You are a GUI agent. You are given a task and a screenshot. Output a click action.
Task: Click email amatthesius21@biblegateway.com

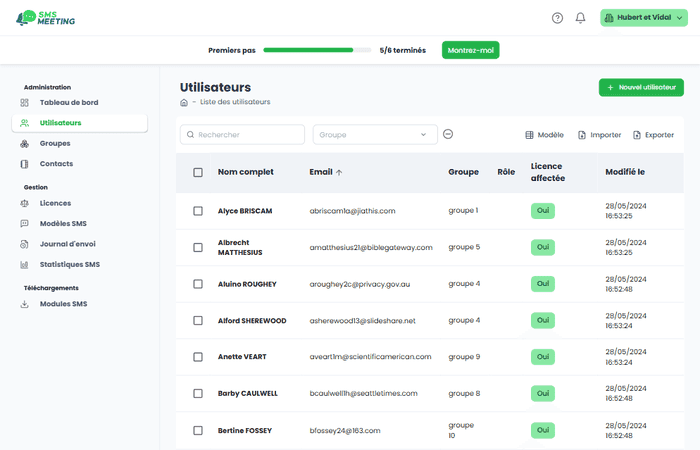371,247
